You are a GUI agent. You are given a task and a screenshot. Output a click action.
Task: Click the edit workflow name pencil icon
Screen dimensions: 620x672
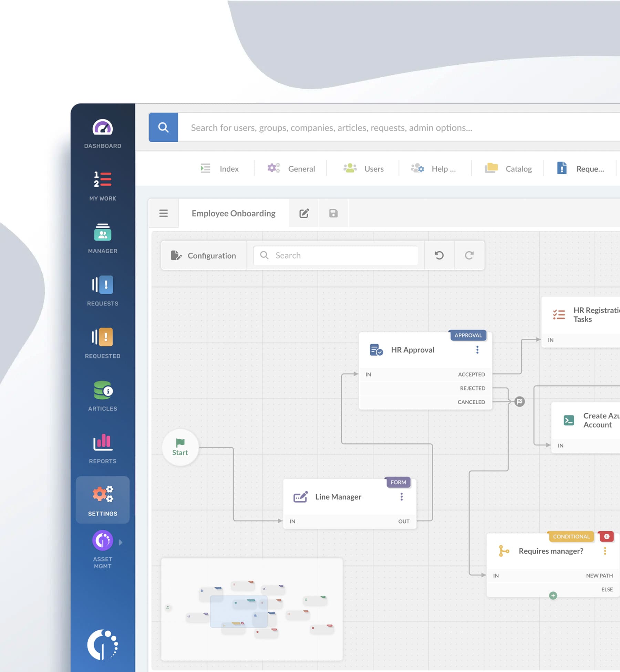(x=304, y=213)
